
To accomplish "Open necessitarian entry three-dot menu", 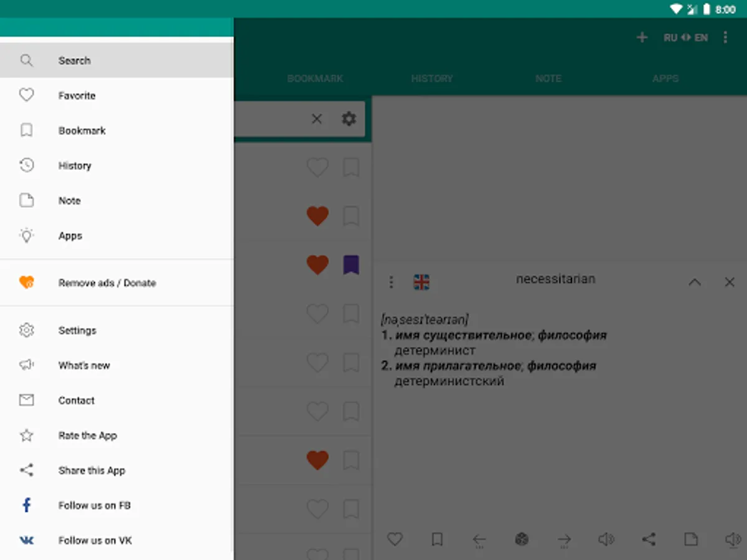I will [391, 282].
